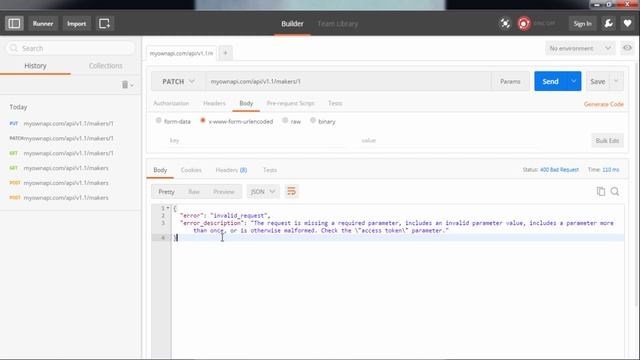Select Raw response view
The height and width of the screenshot is (360, 640).
(x=194, y=191)
